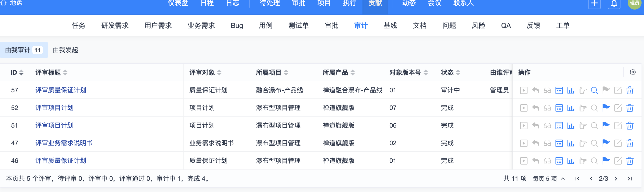The width and height of the screenshot is (644, 192).
Task: Click the trash icon in row 57
Action: click(630, 90)
